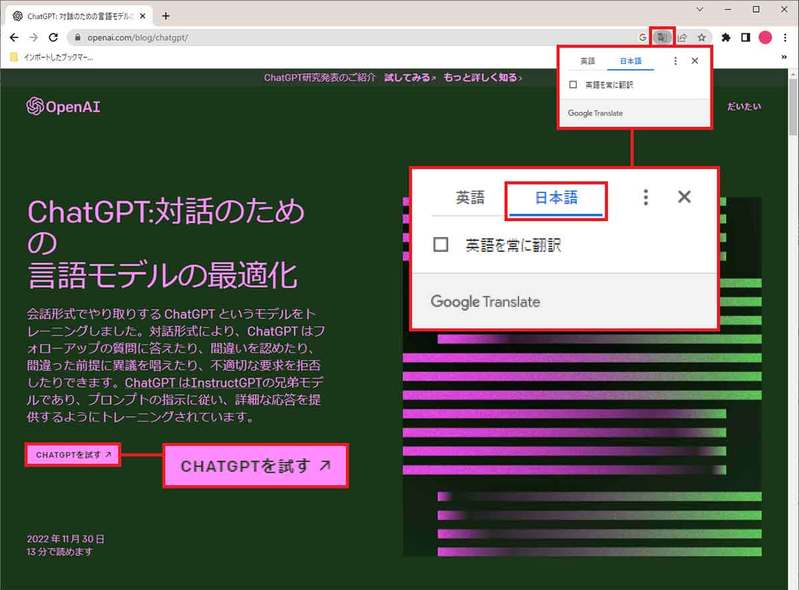Click the 2022年11月30日 date text

point(66,539)
